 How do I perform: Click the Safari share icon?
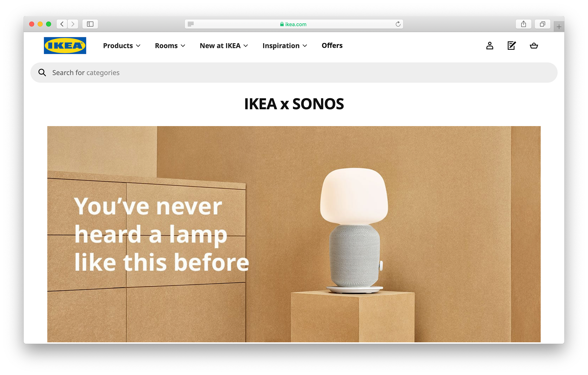coord(523,24)
